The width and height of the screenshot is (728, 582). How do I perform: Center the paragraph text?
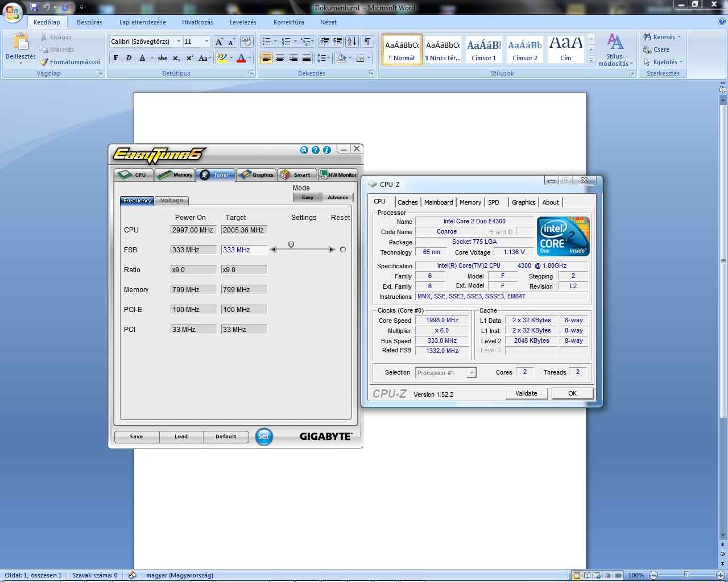tap(280, 58)
